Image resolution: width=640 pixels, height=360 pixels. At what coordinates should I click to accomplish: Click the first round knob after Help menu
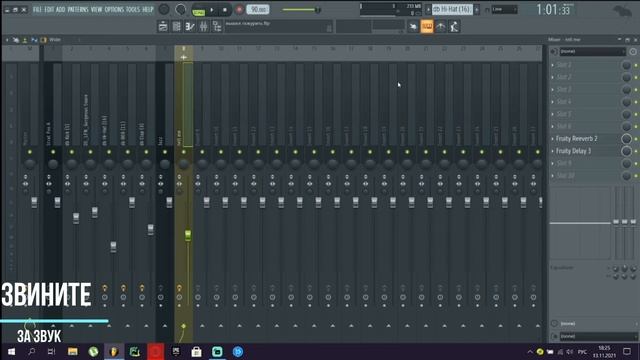click(164, 9)
